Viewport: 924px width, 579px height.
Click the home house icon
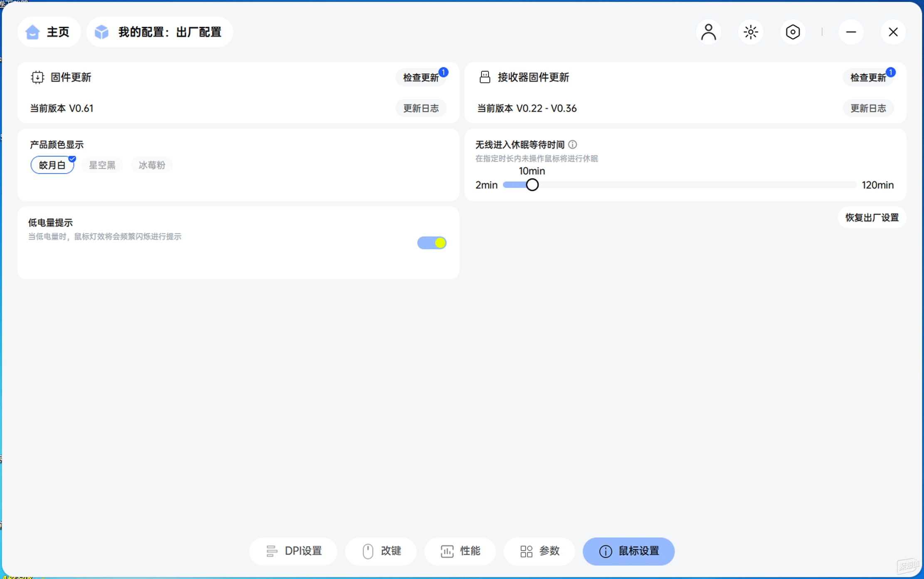[32, 32]
